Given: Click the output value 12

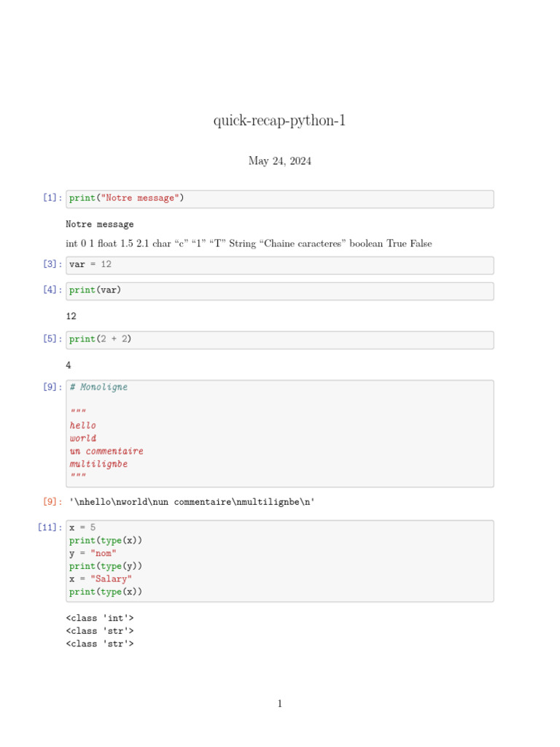Looking at the screenshot, I should pos(71,317).
